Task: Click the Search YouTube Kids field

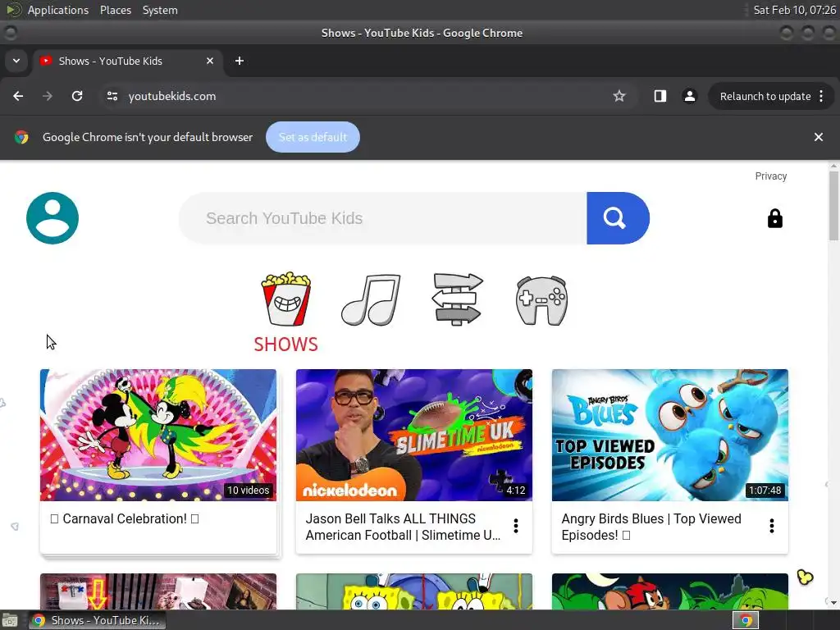Action: point(382,218)
